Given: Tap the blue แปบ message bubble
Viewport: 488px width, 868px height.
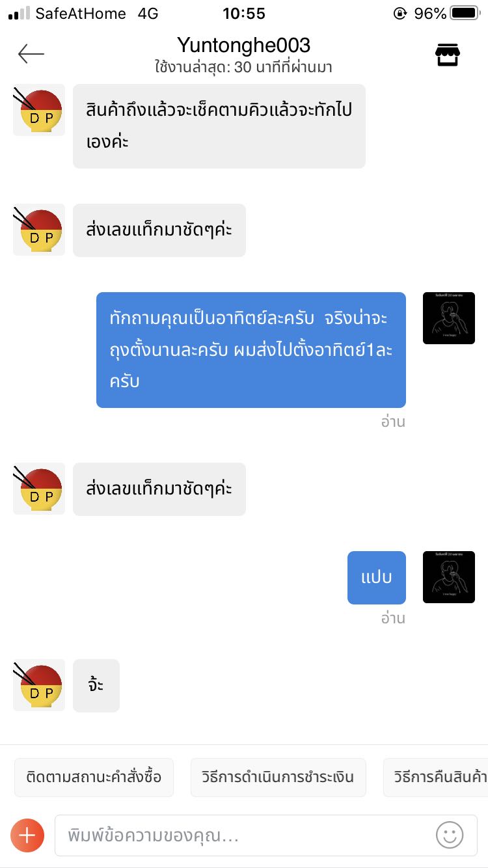Looking at the screenshot, I should 376,578.
